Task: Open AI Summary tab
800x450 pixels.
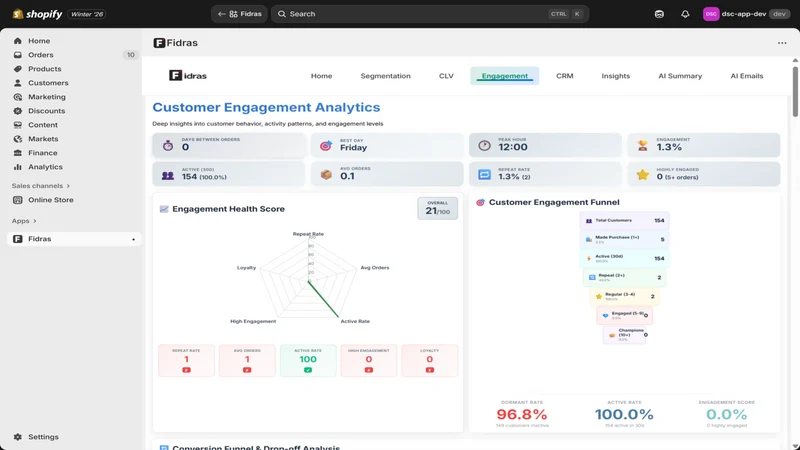Action: click(680, 76)
